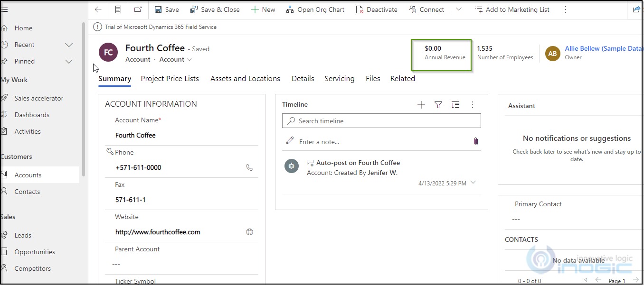Switch to the Servicing tab
Screen dimensions: 644x285
click(340, 79)
